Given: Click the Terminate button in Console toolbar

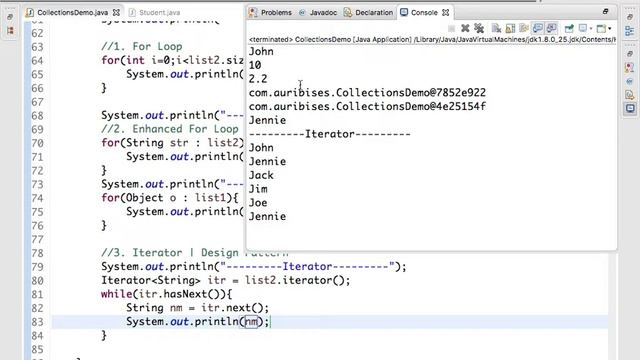Looking at the screenshot, I should tap(451, 28).
